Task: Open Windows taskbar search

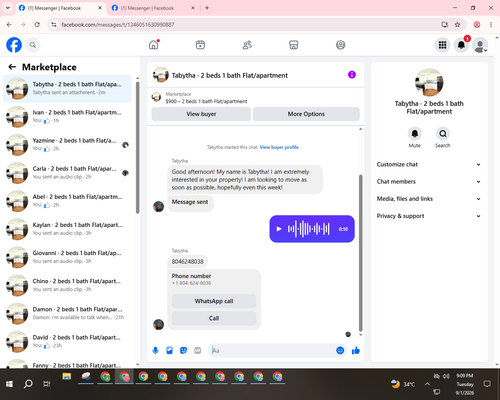Action: pos(28,384)
